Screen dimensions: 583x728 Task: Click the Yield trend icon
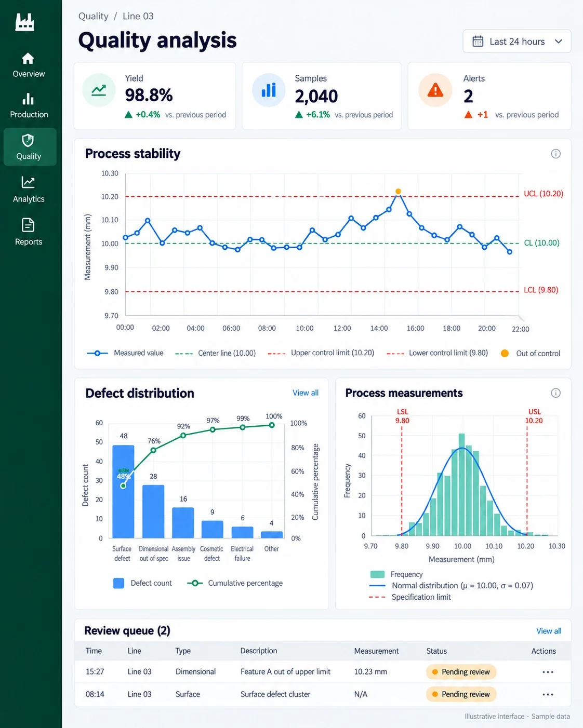99,90
